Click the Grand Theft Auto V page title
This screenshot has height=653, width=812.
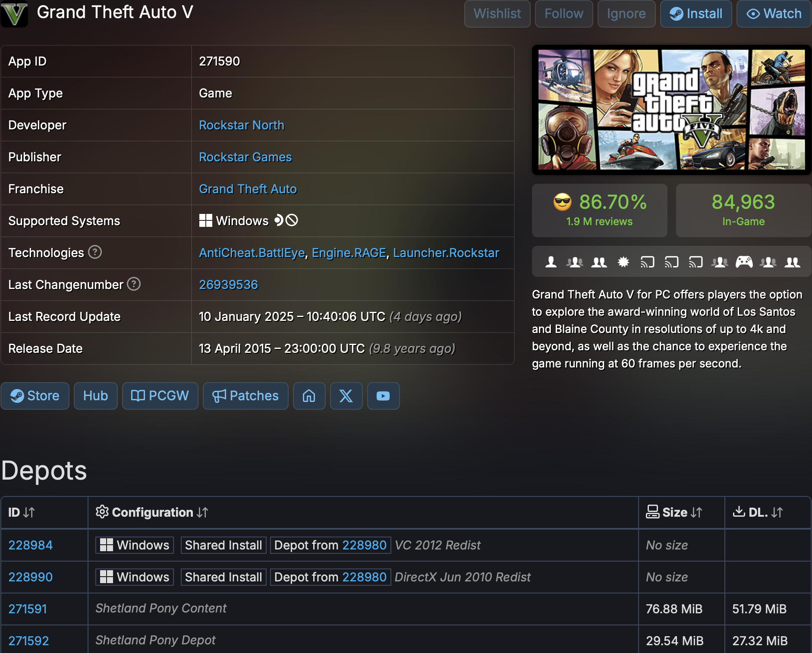(x=115, y=13)
